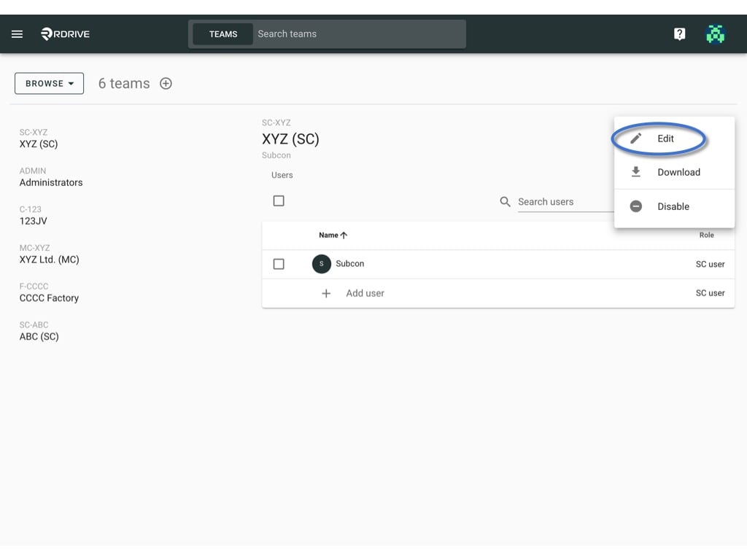Click SC user role in Subcon row
The image size is (747, 560).
710,264
